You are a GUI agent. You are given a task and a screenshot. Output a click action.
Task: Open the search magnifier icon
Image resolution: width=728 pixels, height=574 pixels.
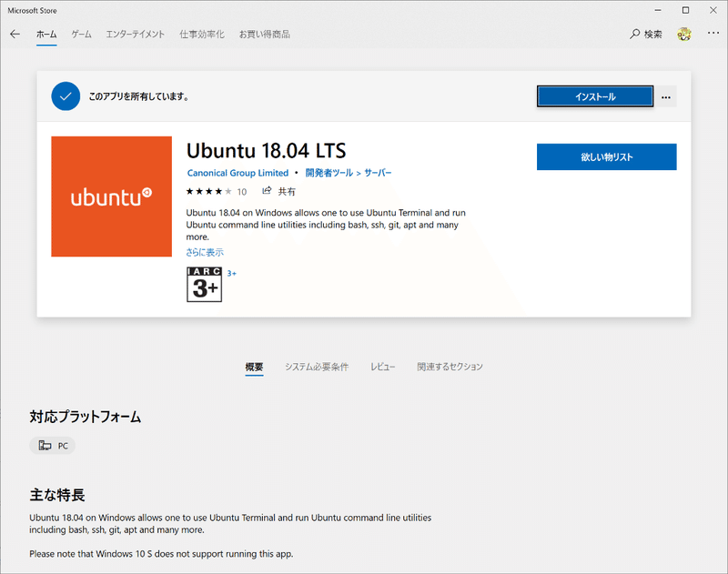[x=634, y=34]
